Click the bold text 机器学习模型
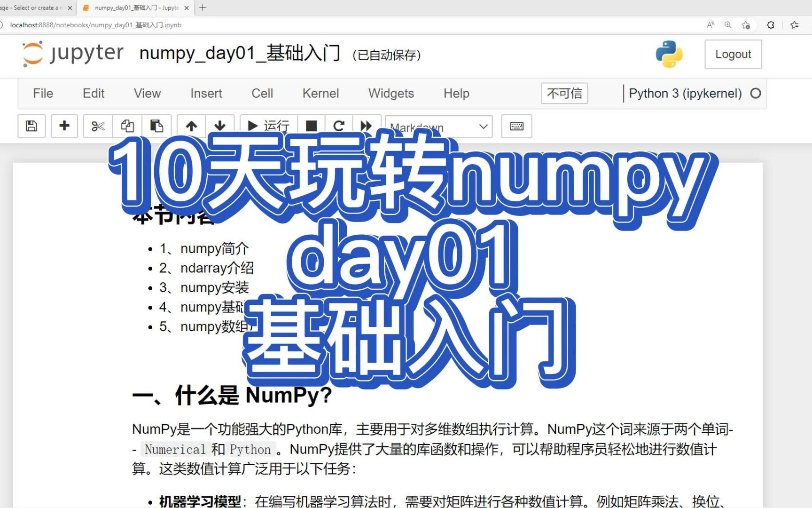 [200, 501]
